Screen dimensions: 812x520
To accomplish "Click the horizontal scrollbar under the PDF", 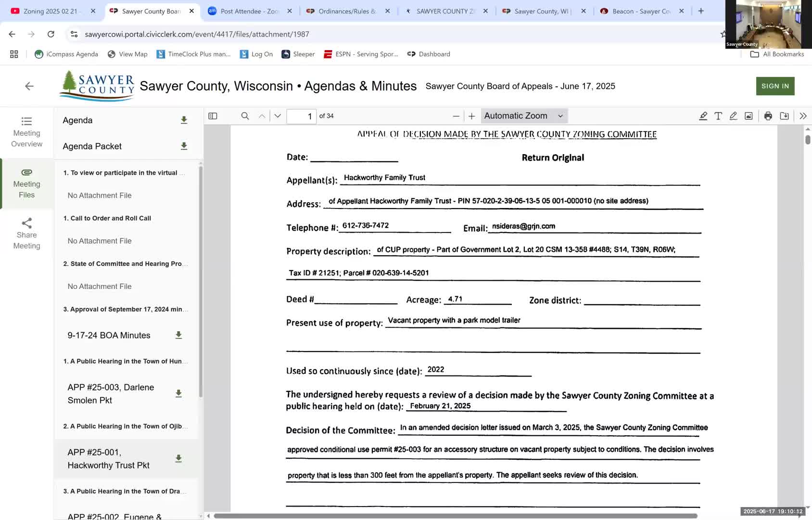I will tap(455, 516).
